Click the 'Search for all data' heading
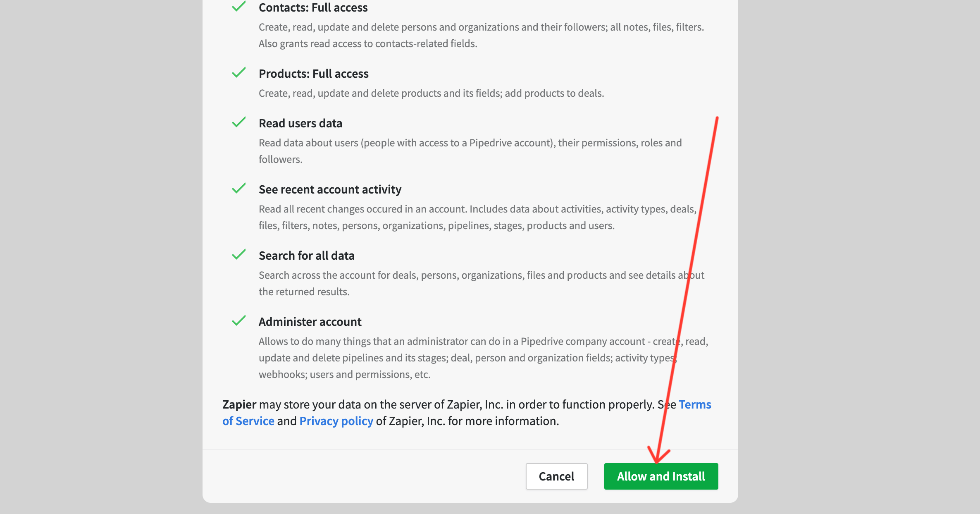 306,256
